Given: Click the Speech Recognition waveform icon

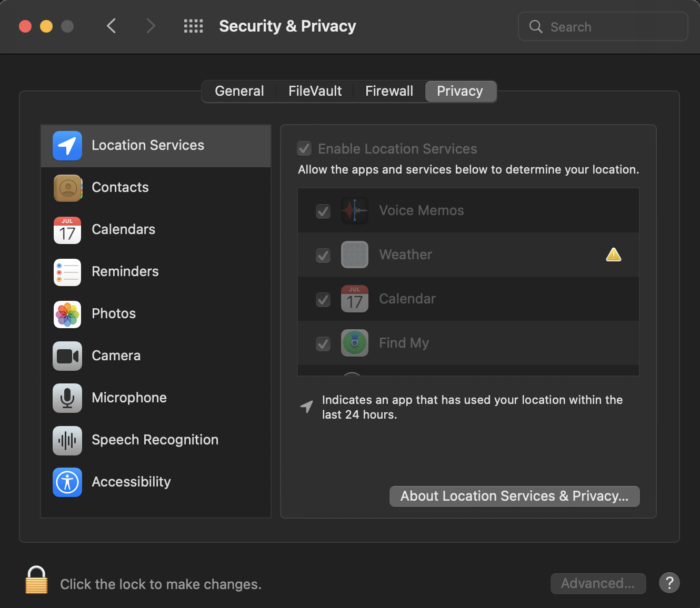Looking at the screenshot, I should click(67, 440).
